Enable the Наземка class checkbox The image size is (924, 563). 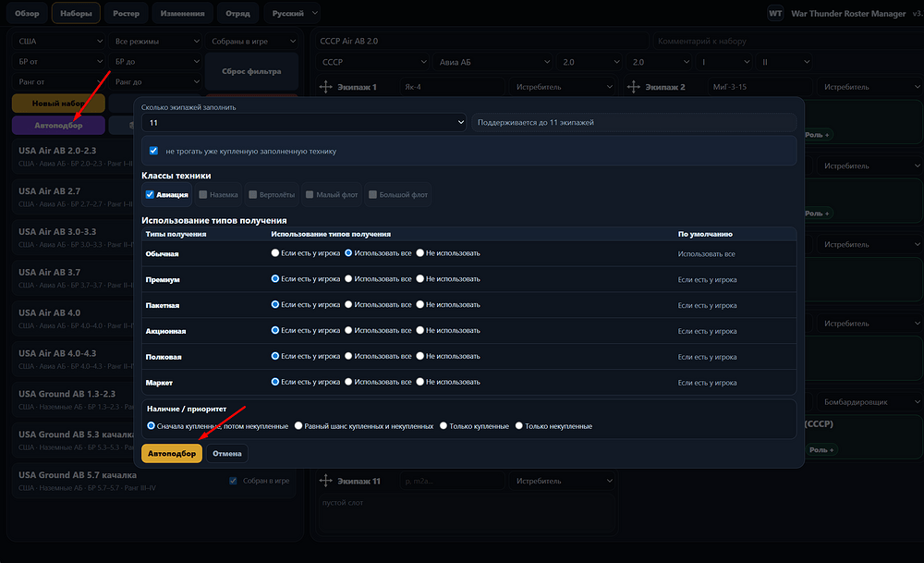click(203, 194)
